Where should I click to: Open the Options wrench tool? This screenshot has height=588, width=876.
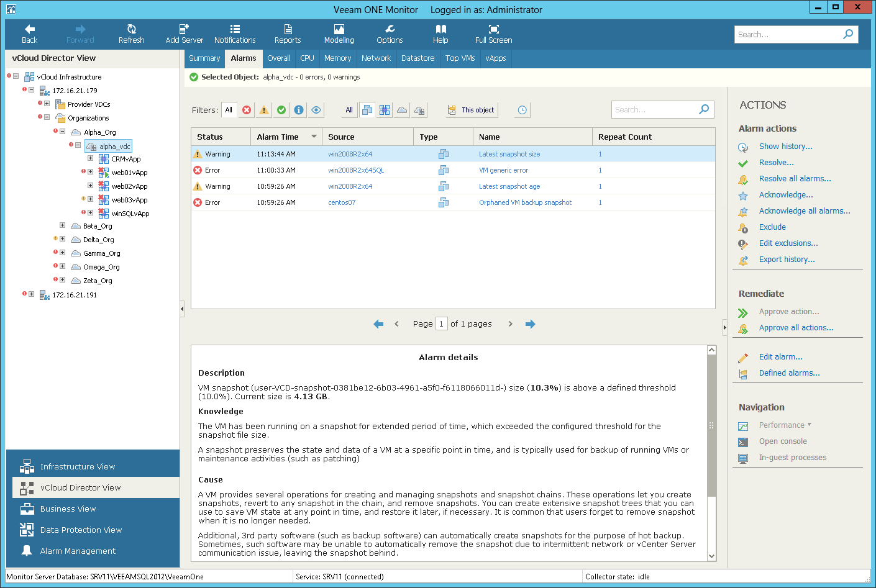[x=390, y=34]
